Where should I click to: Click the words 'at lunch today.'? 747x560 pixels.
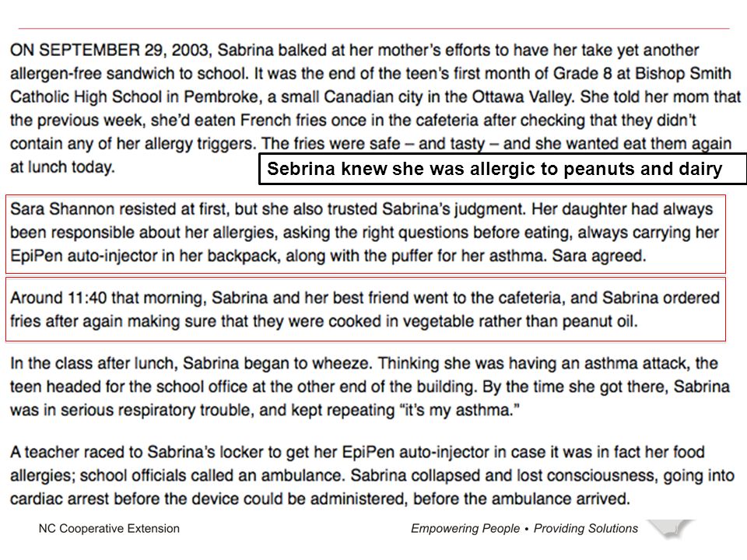[62, 167]
